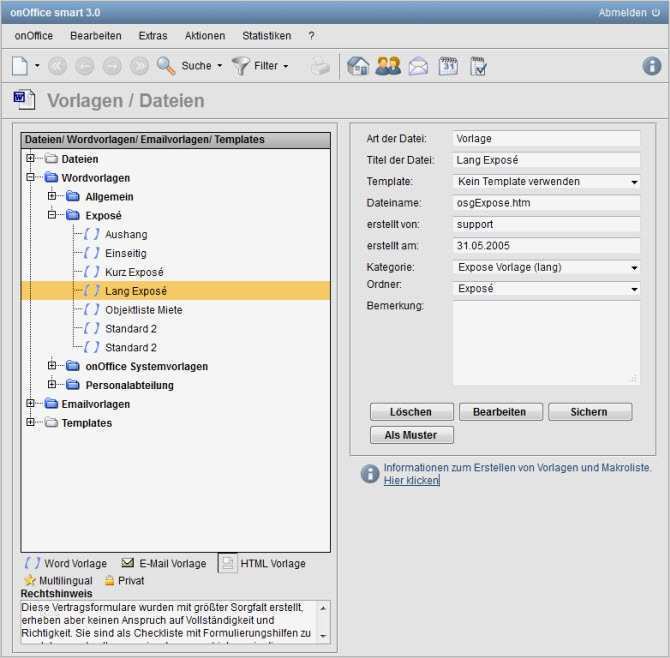Select the Objektliste Miete template
This screenshot has height=658, width=670.
point(144,310)
